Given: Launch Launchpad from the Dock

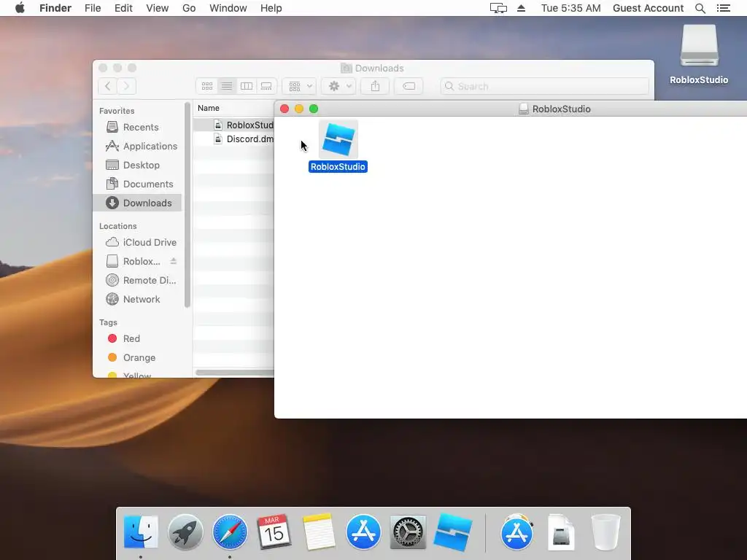Looking at the screenshot, I should click(185, 532).
